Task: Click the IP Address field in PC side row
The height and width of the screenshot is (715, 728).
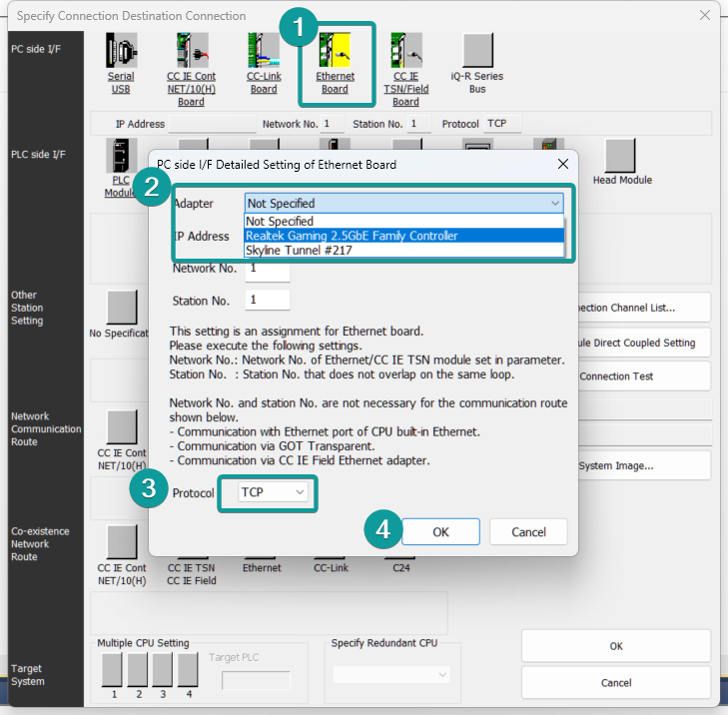Action: pyautogui.click(x=213, y=124)
